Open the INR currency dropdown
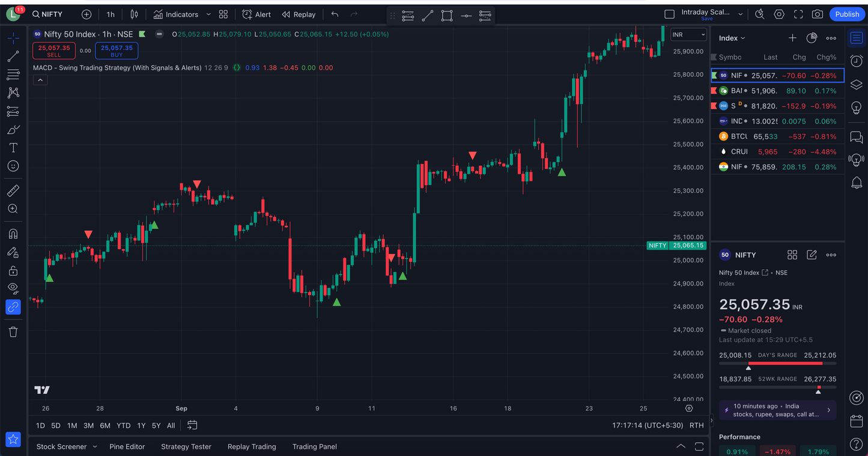Screen dimensions: 868x456 click(x=688, y=35)
